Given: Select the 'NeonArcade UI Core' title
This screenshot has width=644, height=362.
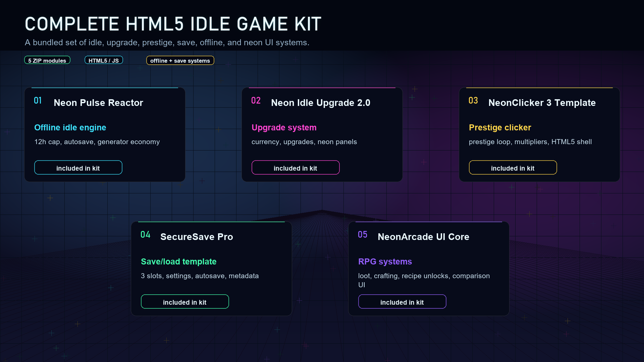Looking at the screenshot, I should [423, 237].
